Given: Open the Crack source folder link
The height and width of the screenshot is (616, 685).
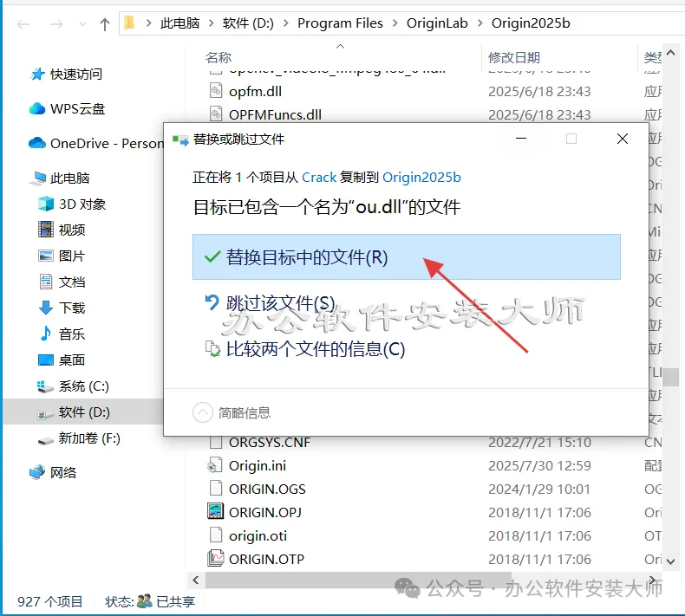Looking at the screenshot, I should click(x=319, y=178).
